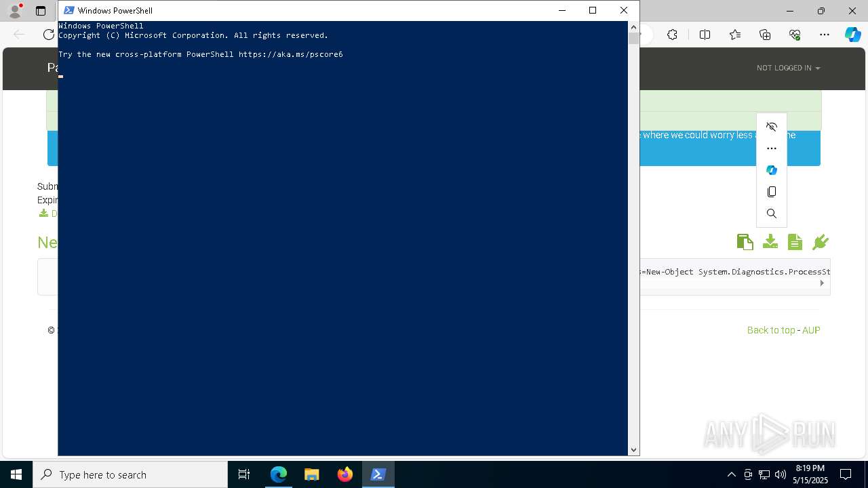Image resolution: width=868 pixels, height=488 pixels.
Task: Open Edge Settings and more menu
Action: (825, 35)
